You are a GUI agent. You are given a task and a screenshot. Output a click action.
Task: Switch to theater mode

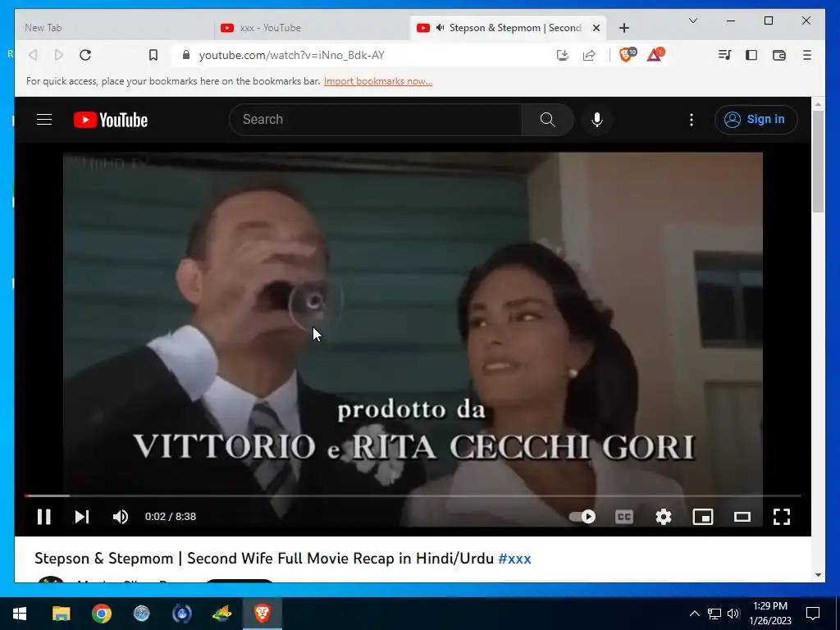click(742, 517)
